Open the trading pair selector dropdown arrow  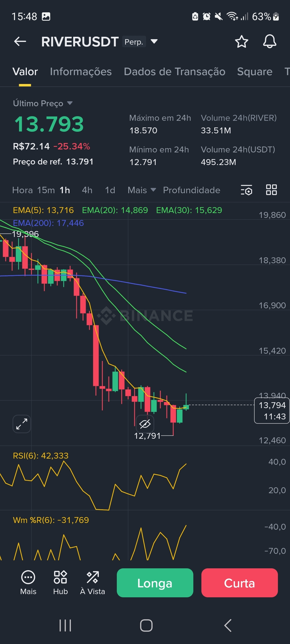point(154,41)
